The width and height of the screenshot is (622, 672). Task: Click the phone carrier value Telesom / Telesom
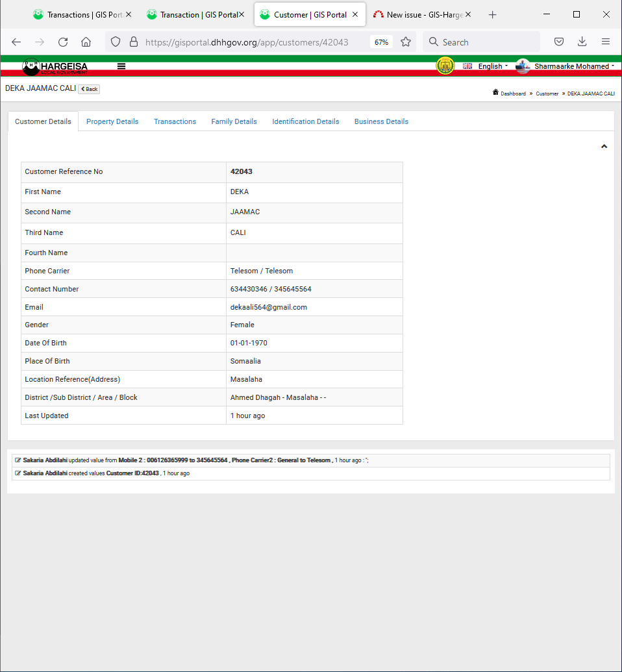pos(262,271)
